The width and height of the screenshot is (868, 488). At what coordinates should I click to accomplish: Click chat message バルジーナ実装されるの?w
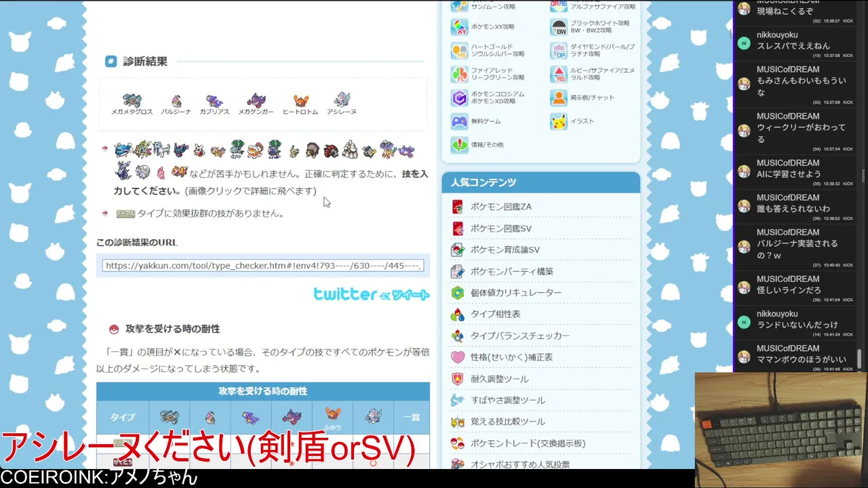(797, 249)
